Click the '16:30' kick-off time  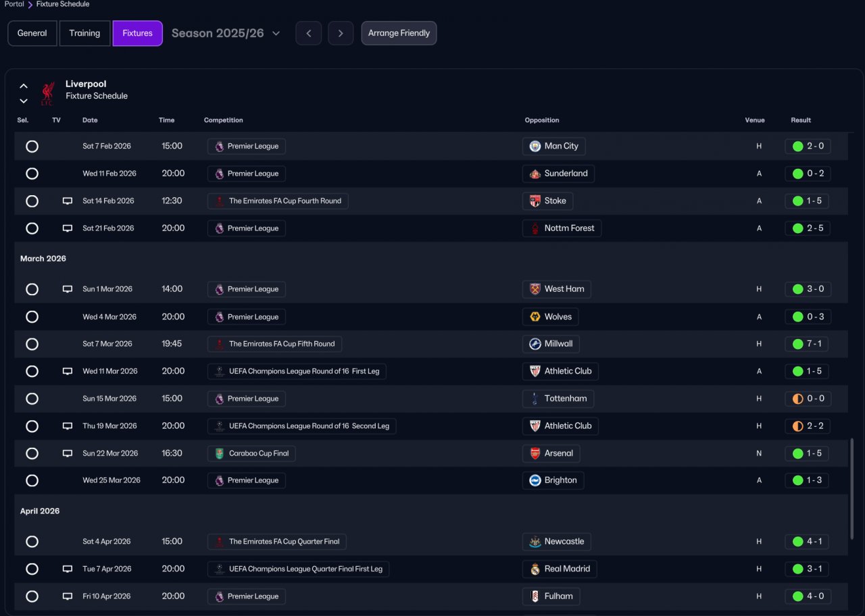pos(172,453)
